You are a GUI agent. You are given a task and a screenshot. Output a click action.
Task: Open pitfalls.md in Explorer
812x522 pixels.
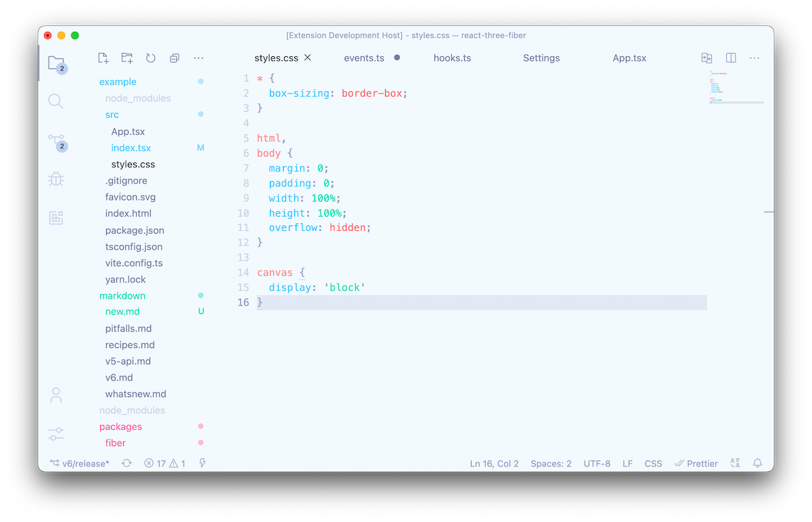[129, 328]
